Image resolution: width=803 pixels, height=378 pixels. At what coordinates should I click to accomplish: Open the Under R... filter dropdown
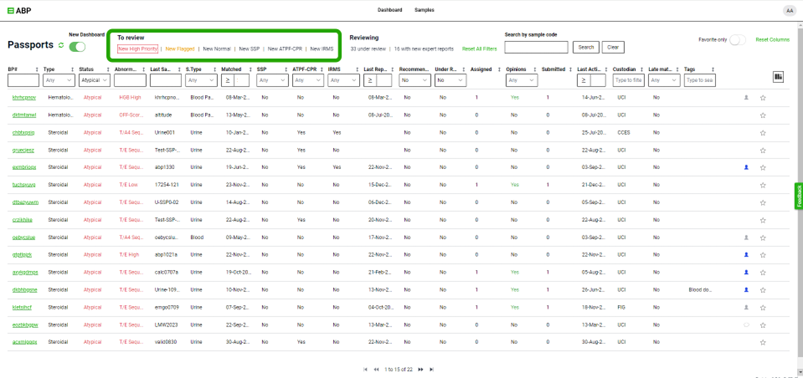(450, 80)
